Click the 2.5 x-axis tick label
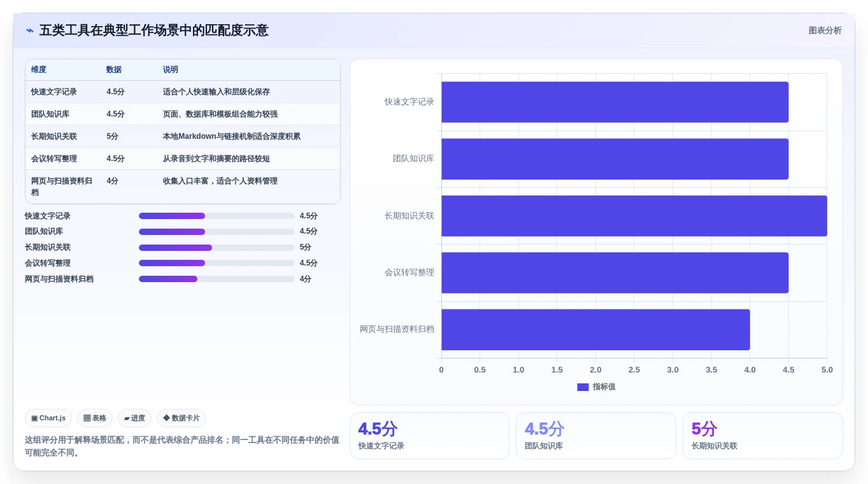The image size is (868, 484). (634, 370)
